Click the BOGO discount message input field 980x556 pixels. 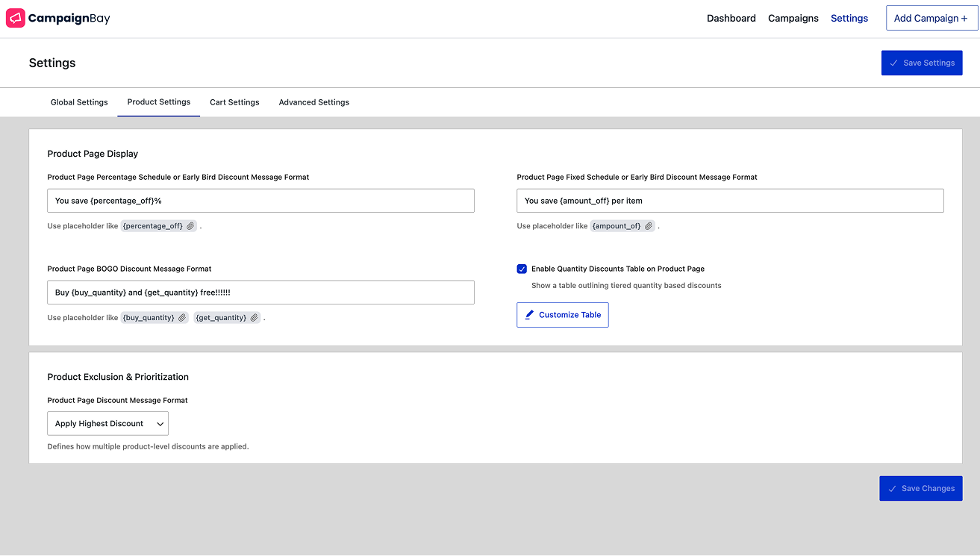coord(260,292)
